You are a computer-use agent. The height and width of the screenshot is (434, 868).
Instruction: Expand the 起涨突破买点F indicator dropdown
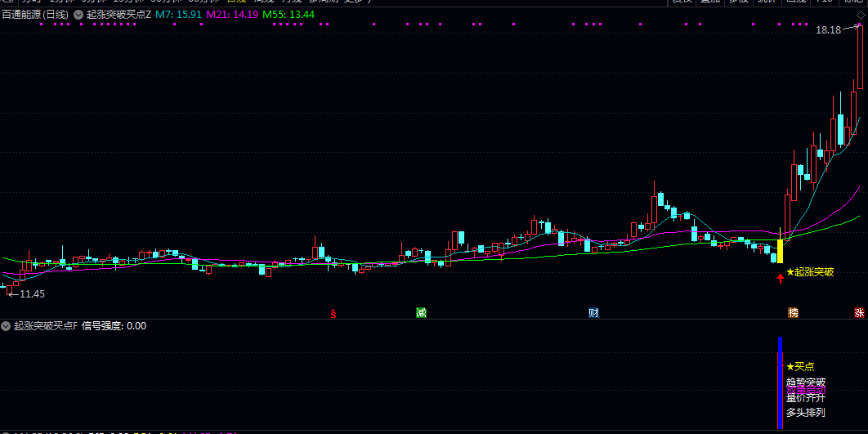(6, 326)
